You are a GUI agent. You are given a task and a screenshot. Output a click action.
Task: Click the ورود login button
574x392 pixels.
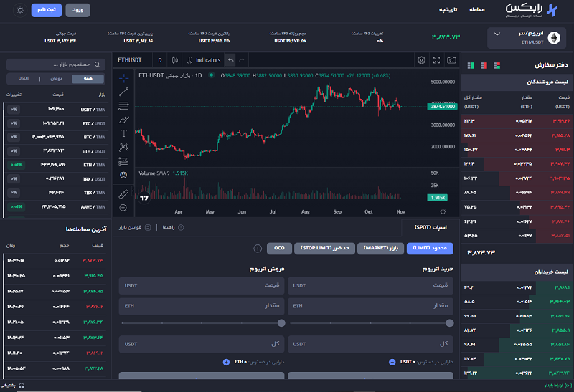[x=77, y=10]
